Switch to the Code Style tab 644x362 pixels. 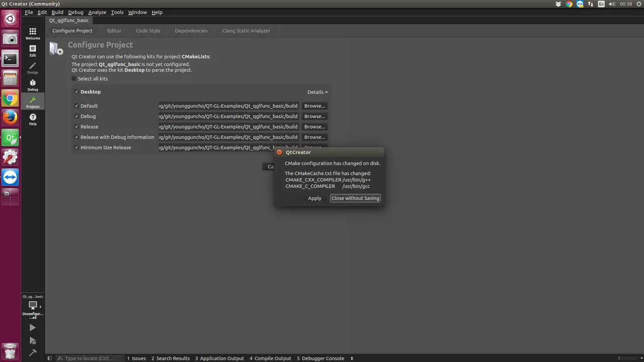148,31
